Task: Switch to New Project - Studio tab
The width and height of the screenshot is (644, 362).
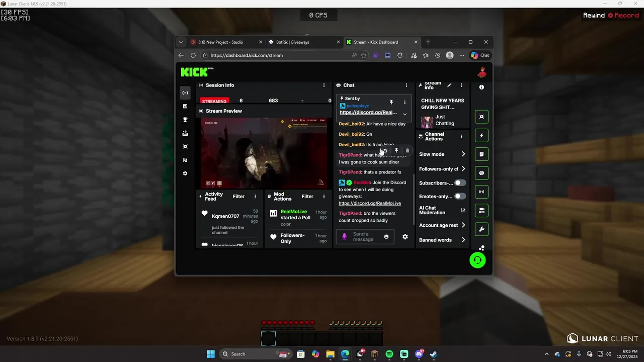Action: [x=226, y=42]
